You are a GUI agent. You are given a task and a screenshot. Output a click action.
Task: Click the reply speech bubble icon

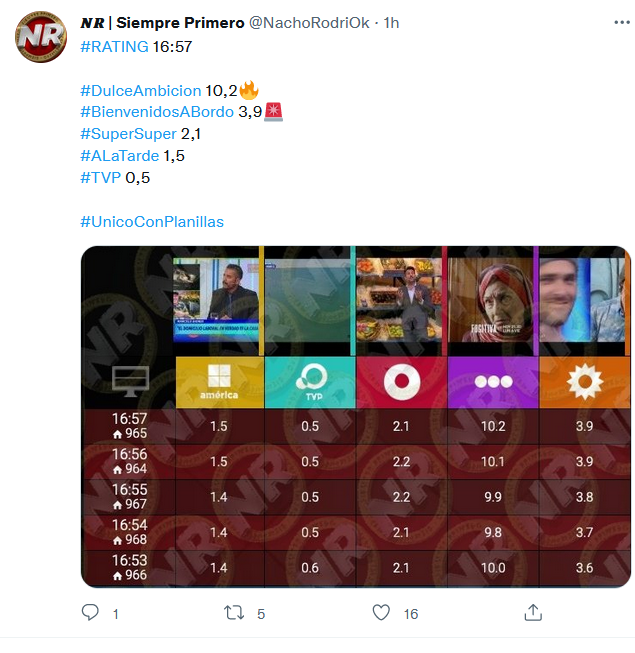tap(90, 613)
